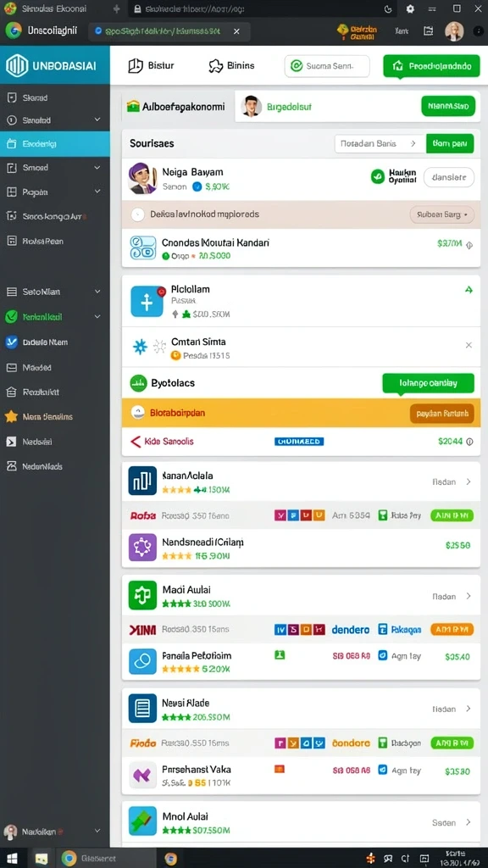Toggle the radio circle beside Delka lavinoked
This screenshot has height=868, width=488.
[x=138, y=214]
